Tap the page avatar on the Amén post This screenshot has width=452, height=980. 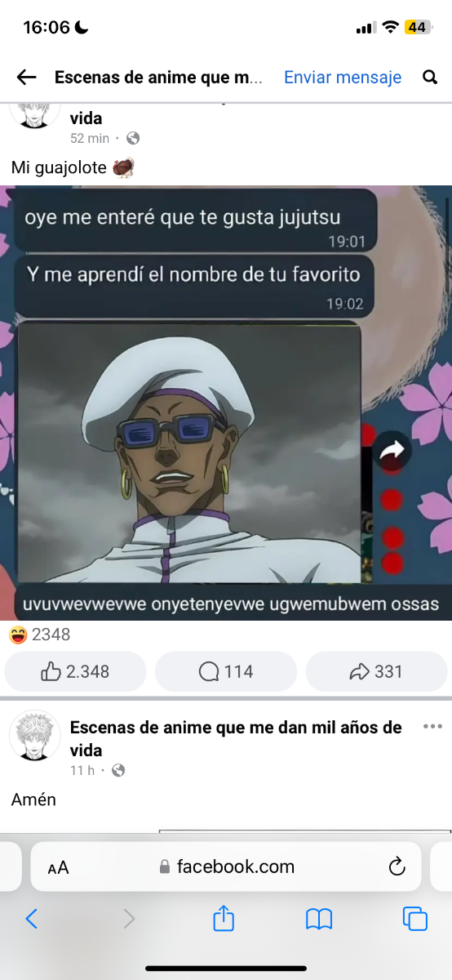[35, 735]
